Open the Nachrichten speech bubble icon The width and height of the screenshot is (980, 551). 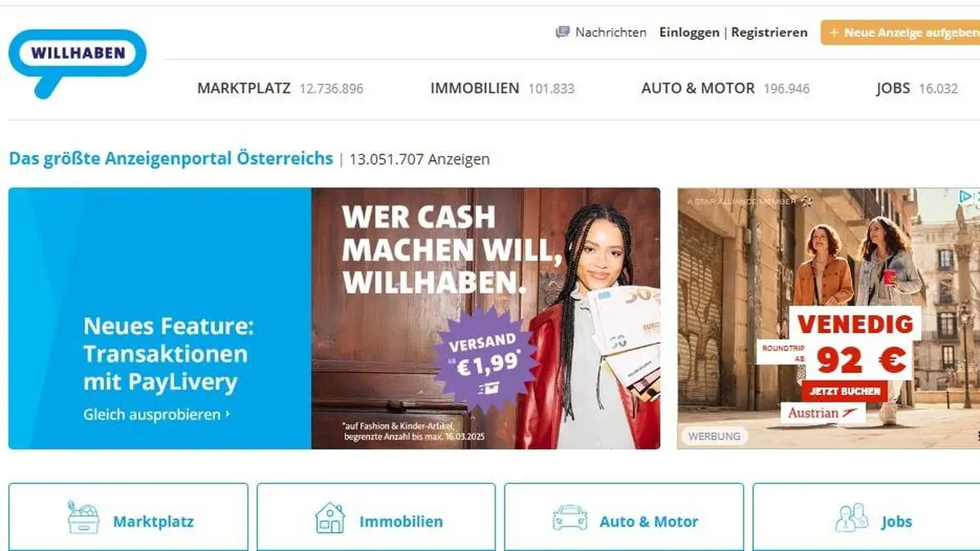click(x=563, y=33)
